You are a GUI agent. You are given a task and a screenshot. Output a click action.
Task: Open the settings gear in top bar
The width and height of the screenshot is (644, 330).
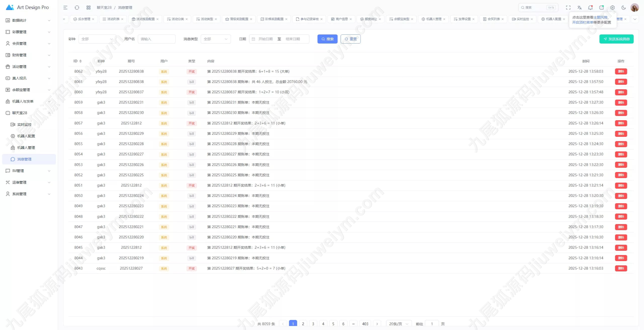(613, 8)
